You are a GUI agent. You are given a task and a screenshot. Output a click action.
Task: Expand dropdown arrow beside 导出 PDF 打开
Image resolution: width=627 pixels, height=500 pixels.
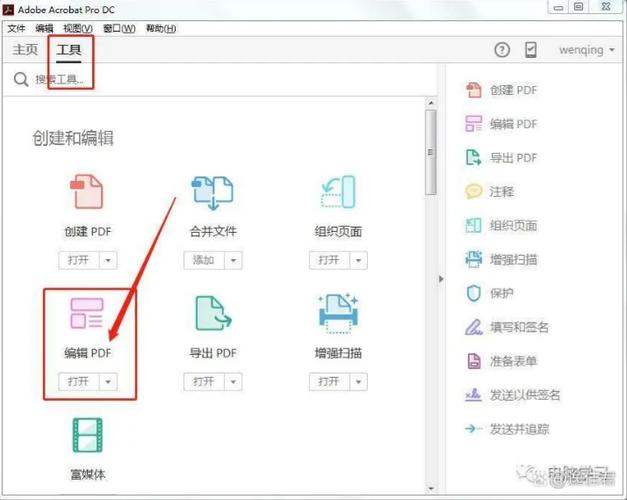234,382
